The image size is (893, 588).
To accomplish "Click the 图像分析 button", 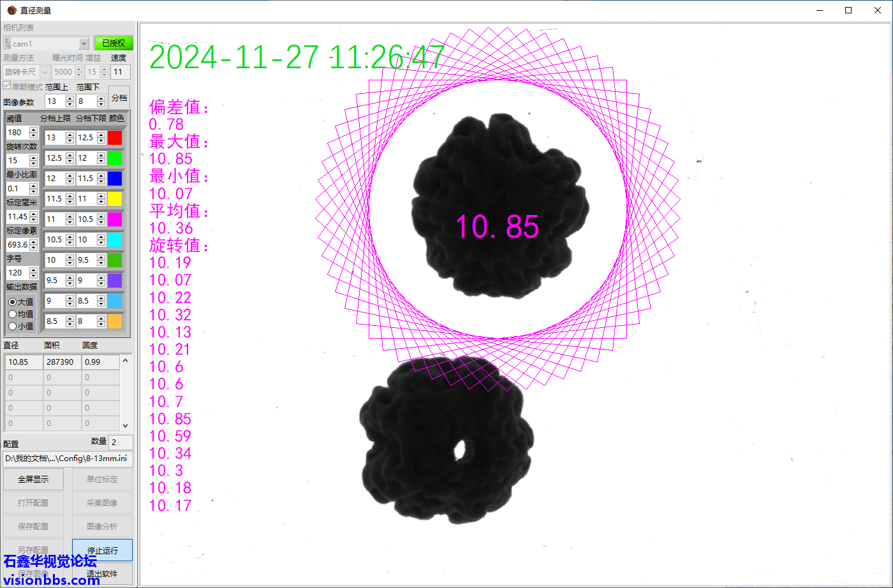I will 102,527.
